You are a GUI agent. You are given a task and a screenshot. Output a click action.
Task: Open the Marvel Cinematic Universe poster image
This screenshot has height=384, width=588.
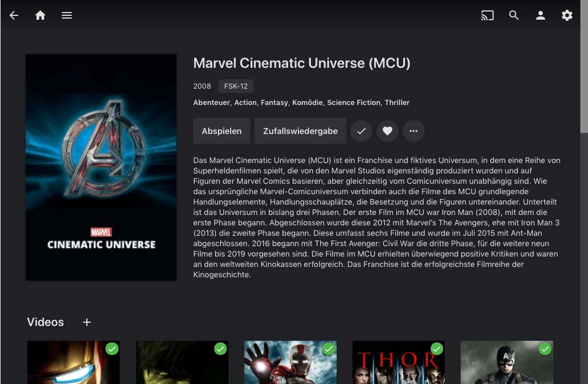coord(101,167)
